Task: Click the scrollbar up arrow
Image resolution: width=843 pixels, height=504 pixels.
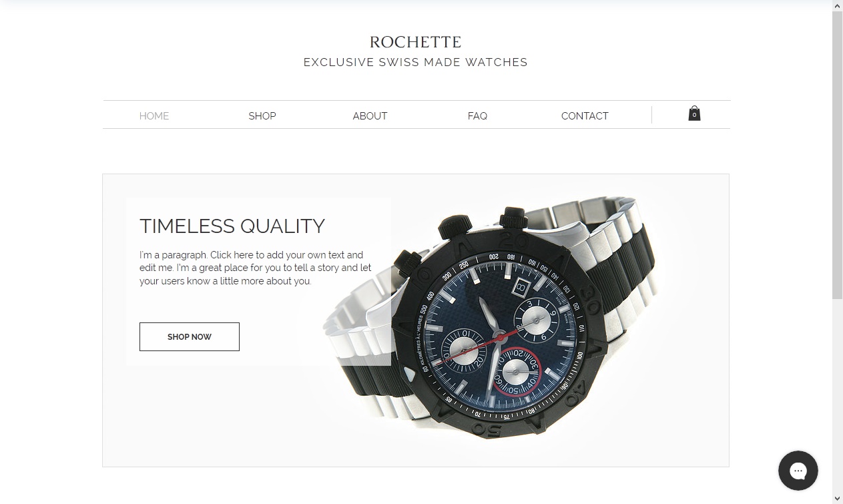Action: [x=838, y=6]
